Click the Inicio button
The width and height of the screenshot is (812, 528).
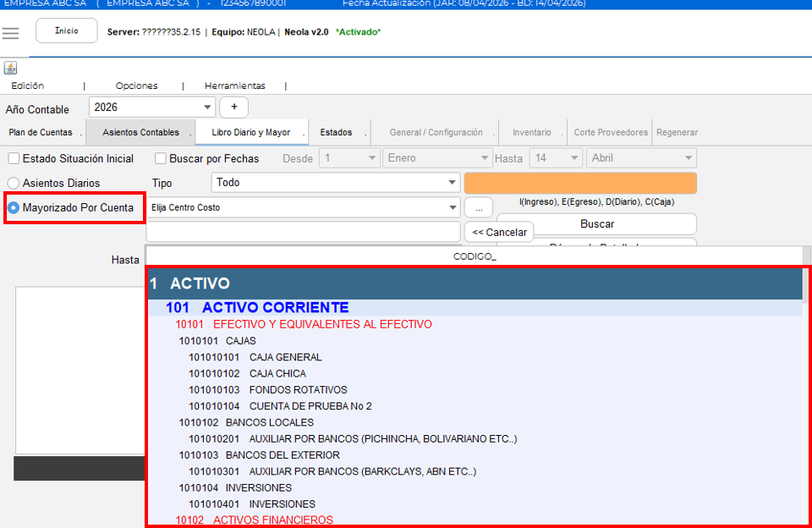(66, 30)
